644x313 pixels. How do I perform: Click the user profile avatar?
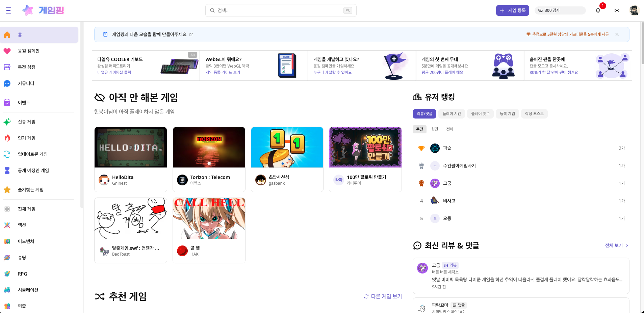click(x=634, y=10)
